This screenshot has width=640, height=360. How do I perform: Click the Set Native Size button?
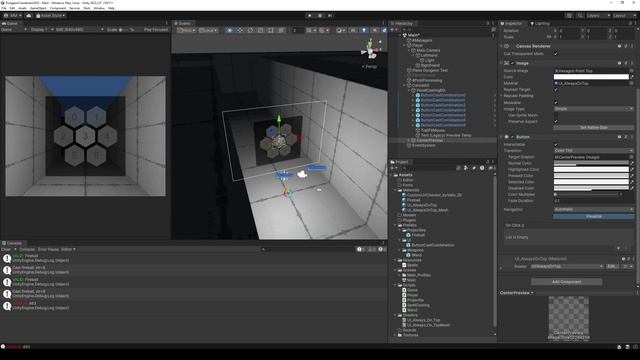click(593, 127)
